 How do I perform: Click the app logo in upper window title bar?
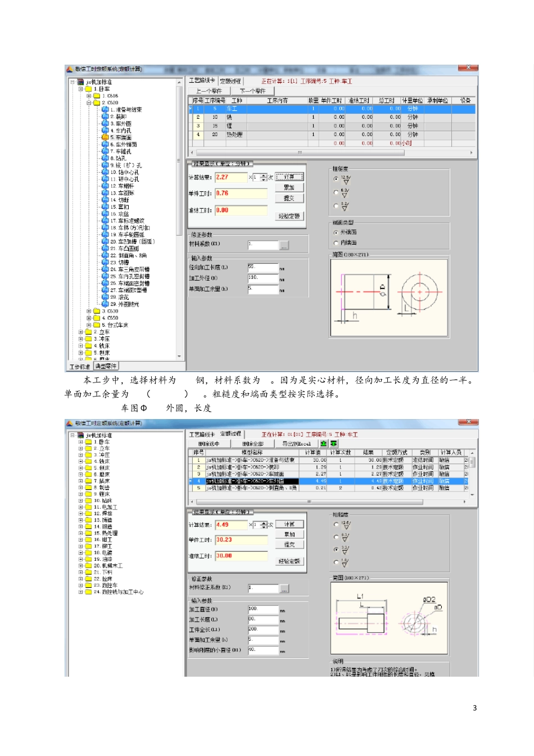70,69
